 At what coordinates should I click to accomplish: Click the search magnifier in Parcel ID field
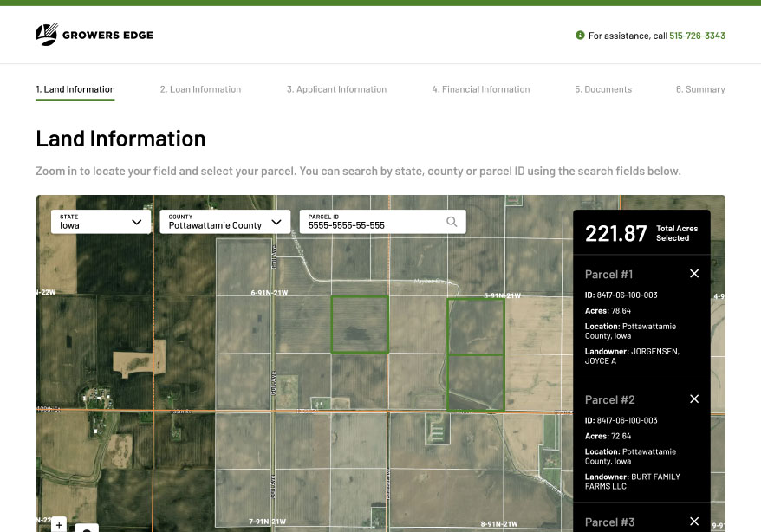[x=452, y=222]
